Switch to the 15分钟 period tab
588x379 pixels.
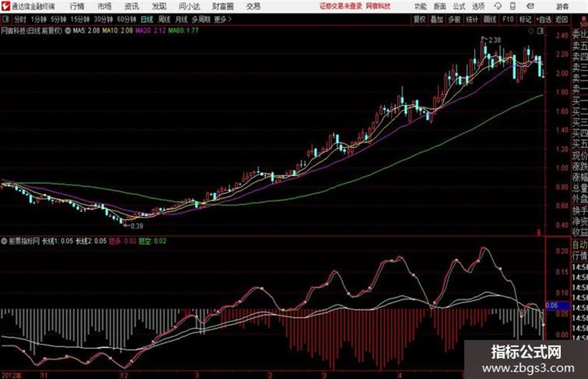(80, 19)
